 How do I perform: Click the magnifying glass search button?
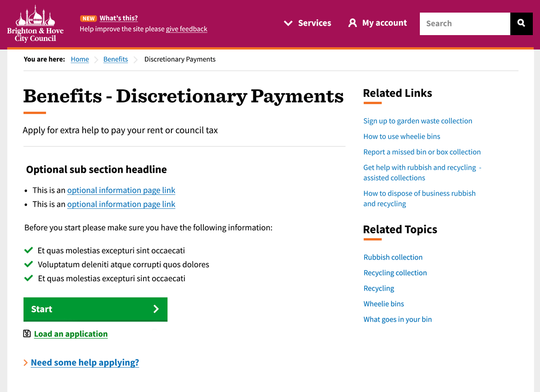coord(521,23)
